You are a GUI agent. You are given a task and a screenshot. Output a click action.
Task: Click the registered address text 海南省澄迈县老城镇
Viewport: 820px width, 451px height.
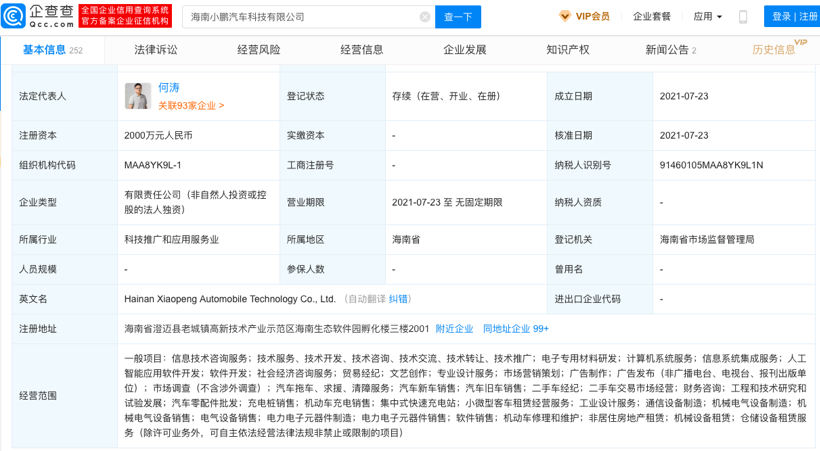pyautogui.click(x=276, y=329)
